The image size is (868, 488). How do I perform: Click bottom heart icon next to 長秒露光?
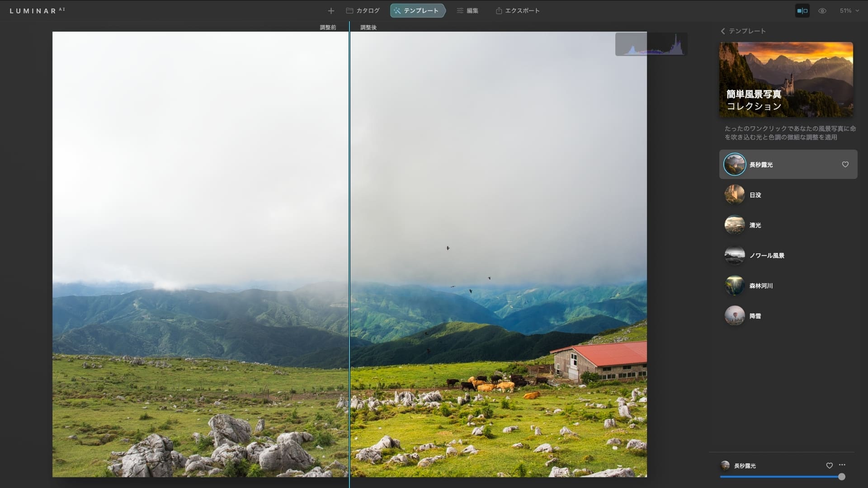[829, 465]
